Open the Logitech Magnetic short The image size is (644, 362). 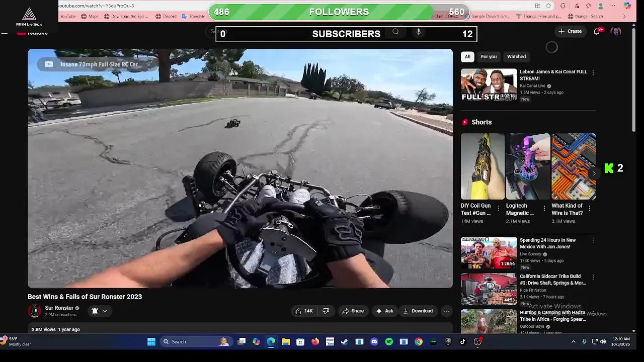(x=528, y=166)
